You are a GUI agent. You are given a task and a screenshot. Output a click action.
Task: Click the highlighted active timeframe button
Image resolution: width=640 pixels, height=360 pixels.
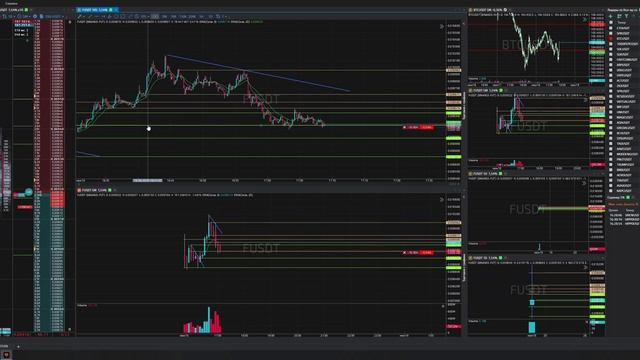[155, 16]
